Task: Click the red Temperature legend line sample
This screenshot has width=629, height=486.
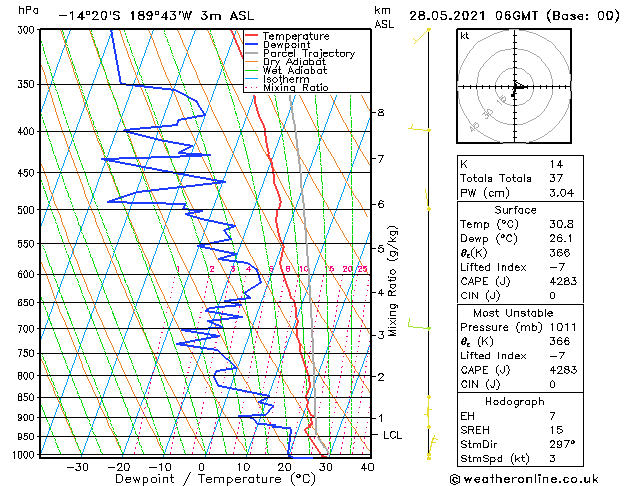Action: tap(251, 36)
